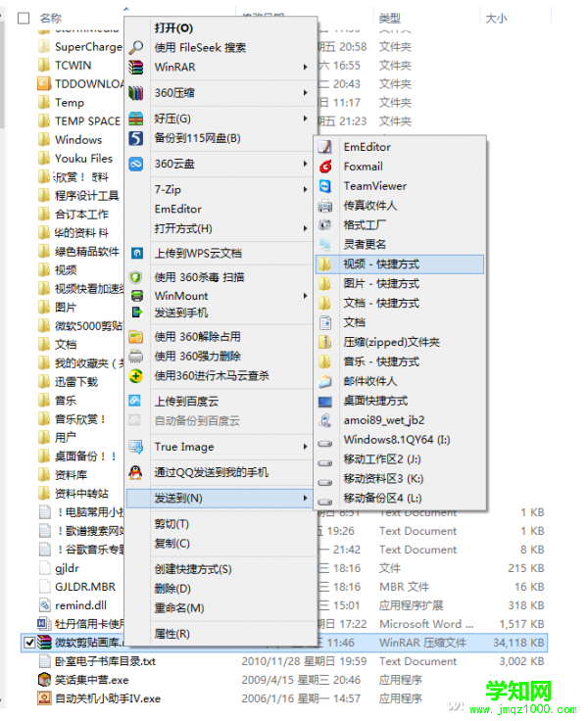Expand the 360云盘 submenu arrow
Image resolution: width=588 pixels, height=721 pixels.
pyautogui.click(x=305, y=164)
